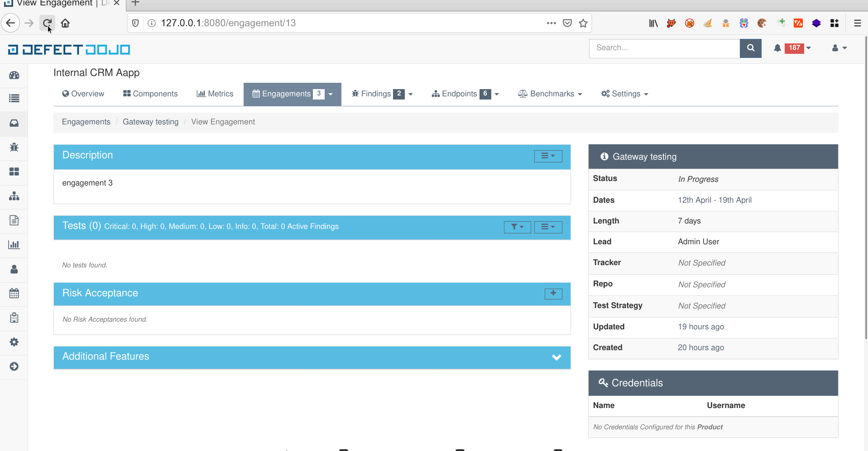Open the bar chart metrics sidebar icon

pos(14,245)
